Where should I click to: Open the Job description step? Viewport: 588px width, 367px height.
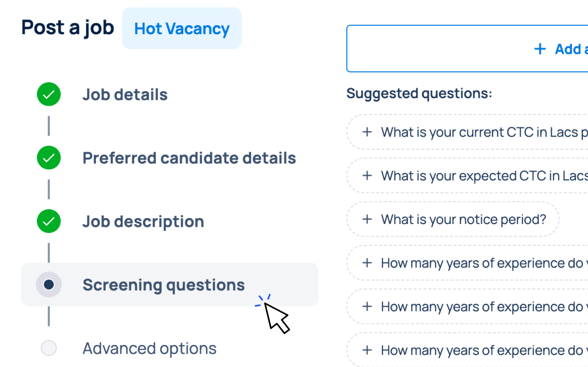(x=143, y=222)
